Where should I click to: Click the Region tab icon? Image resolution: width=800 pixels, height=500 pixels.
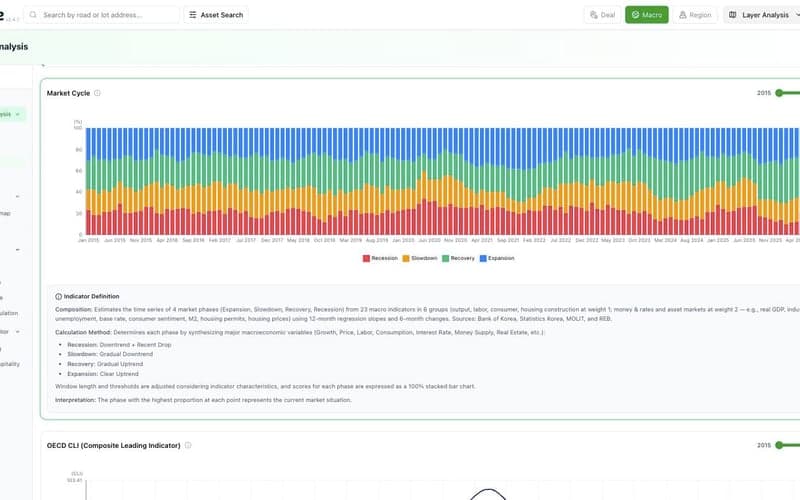click(x=683, y=15)
